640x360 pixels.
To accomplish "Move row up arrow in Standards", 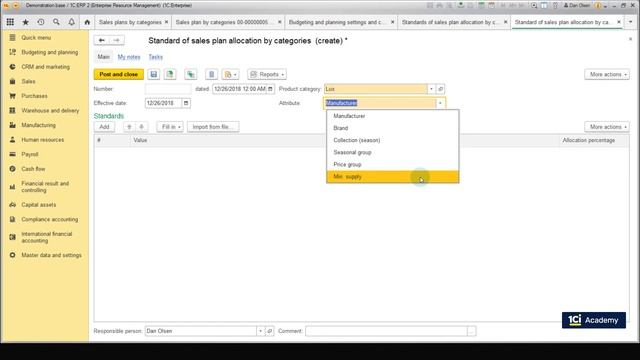I will click(129, 127).
